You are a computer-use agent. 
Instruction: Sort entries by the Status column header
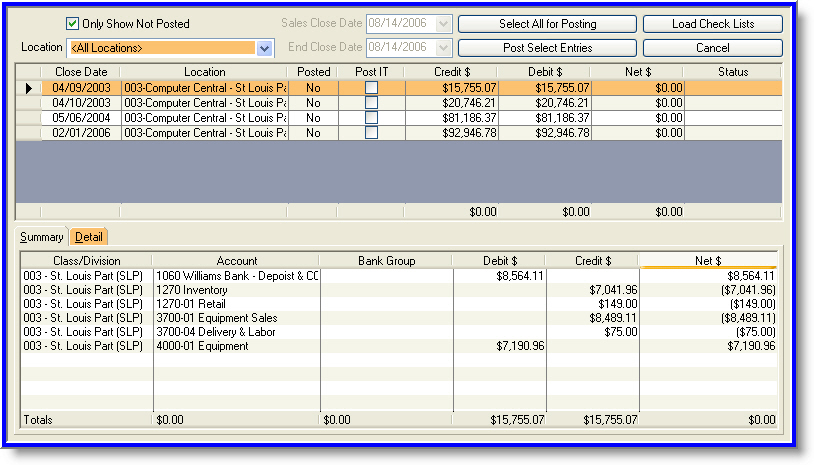732,72
